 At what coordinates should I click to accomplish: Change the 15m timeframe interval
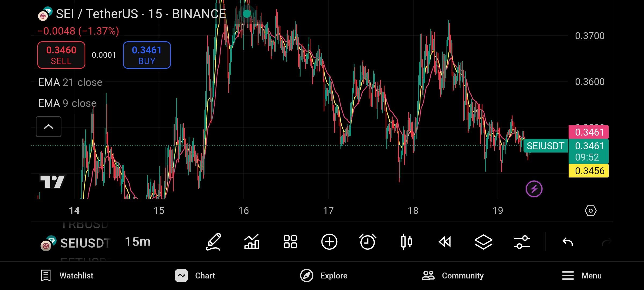tap(138, 242)
